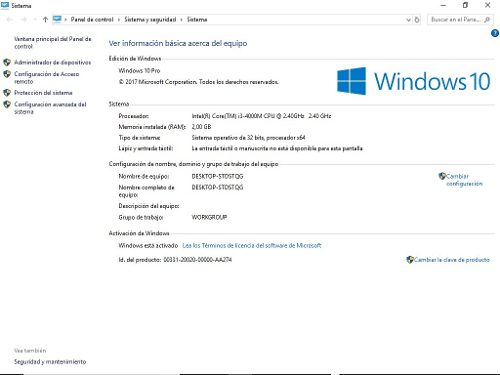Open Configuración avanzada del sistema link

click(x=50, y=108)
